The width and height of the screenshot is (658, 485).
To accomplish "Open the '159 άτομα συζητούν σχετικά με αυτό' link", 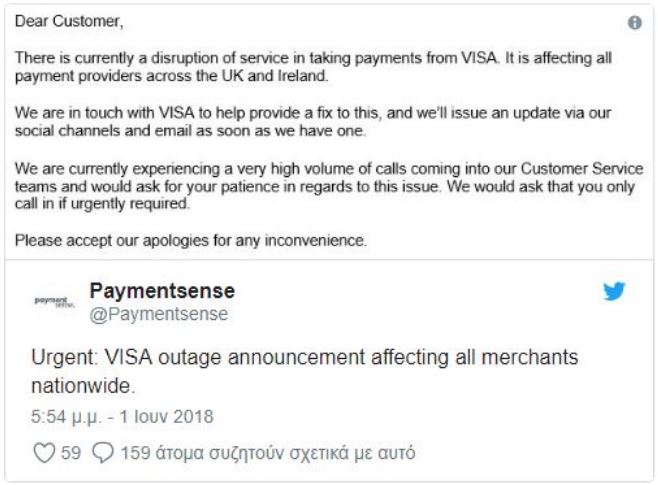I will tap(268, 453).
